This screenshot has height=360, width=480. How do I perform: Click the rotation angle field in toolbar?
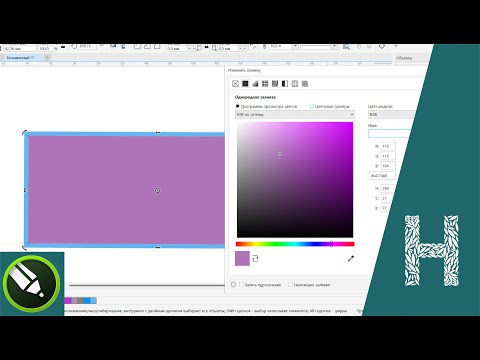87,47
